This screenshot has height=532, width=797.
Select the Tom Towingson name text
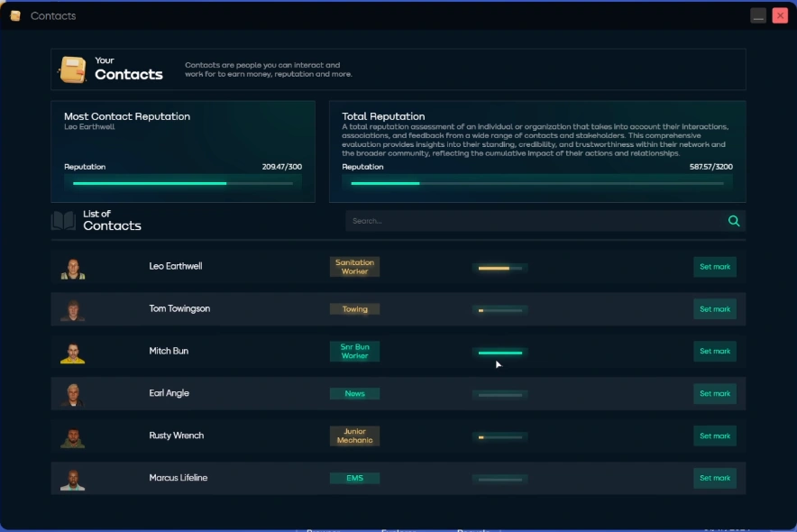[x=179, y=308]
